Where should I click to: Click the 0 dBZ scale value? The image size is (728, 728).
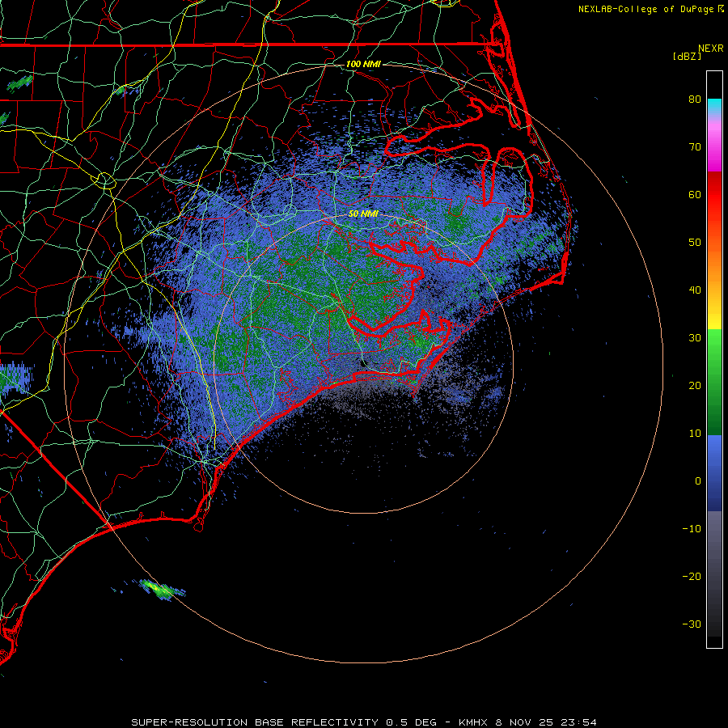(x=698, y=481)
